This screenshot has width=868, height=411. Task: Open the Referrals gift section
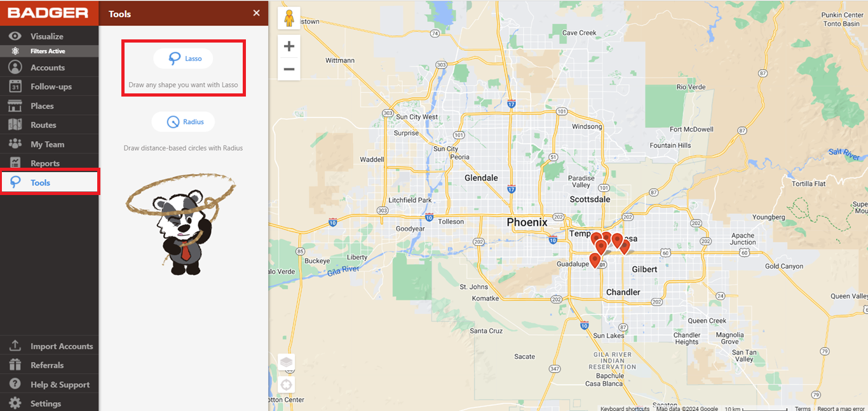coord(49,365)
